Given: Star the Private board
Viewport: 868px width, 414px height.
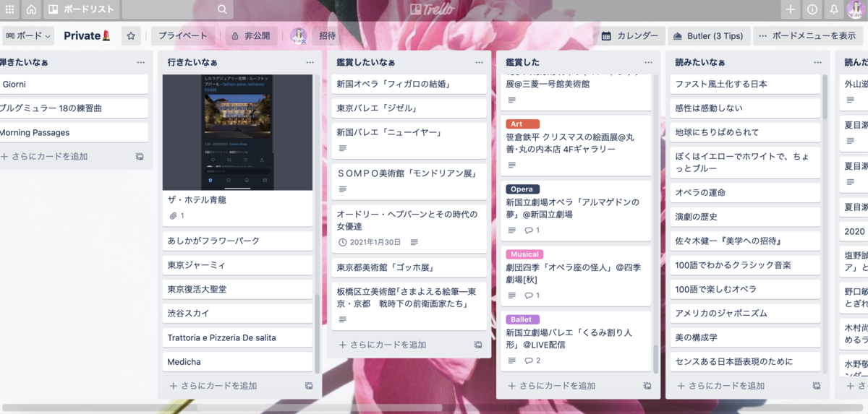Looking at the screenshot, I should (131, 35).
